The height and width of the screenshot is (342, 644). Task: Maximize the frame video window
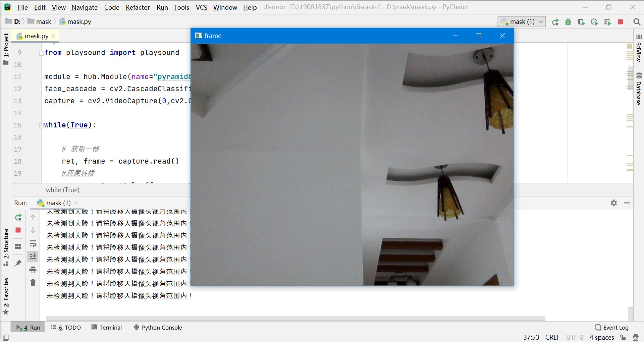point(478,36)
